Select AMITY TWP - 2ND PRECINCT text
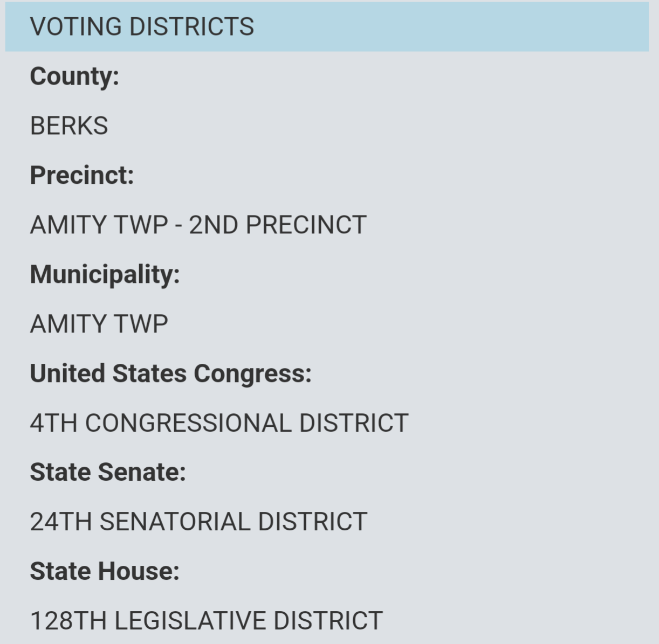 [x=198, y=225]
